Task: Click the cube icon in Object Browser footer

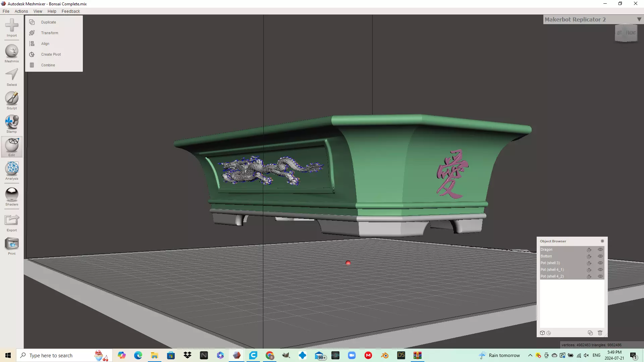Action: [542, 333]
